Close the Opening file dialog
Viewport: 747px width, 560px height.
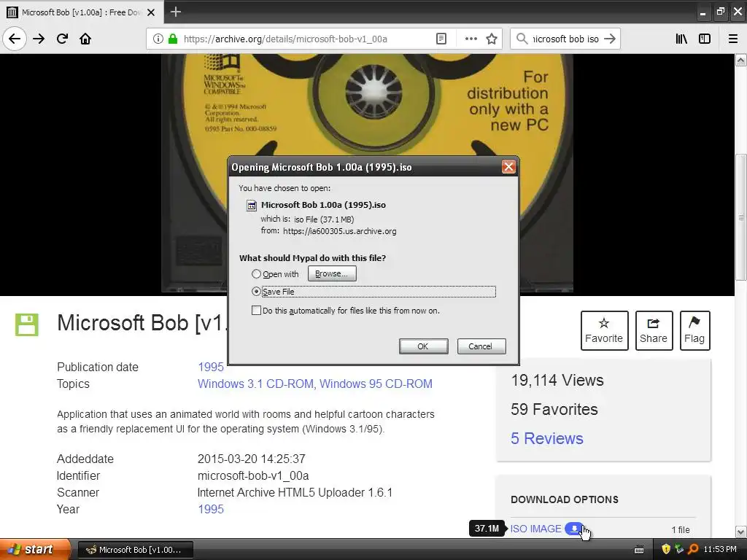click(508, 167)
